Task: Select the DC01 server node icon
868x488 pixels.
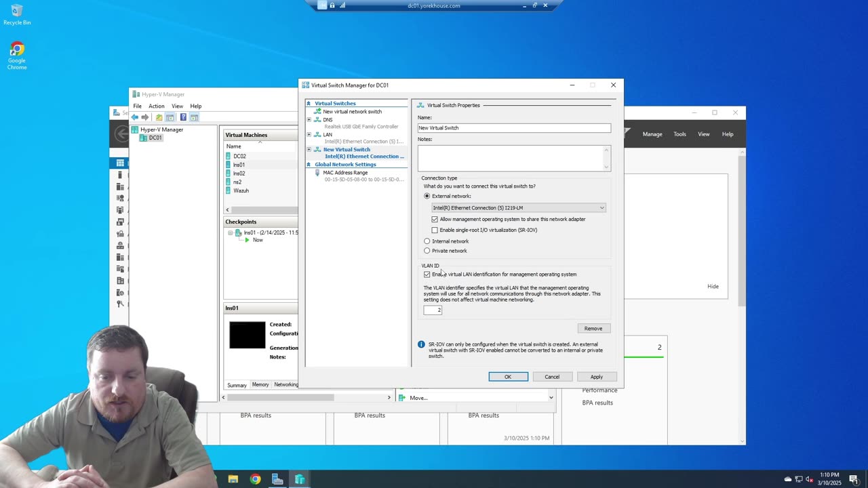Action: [x=144, y=138]
